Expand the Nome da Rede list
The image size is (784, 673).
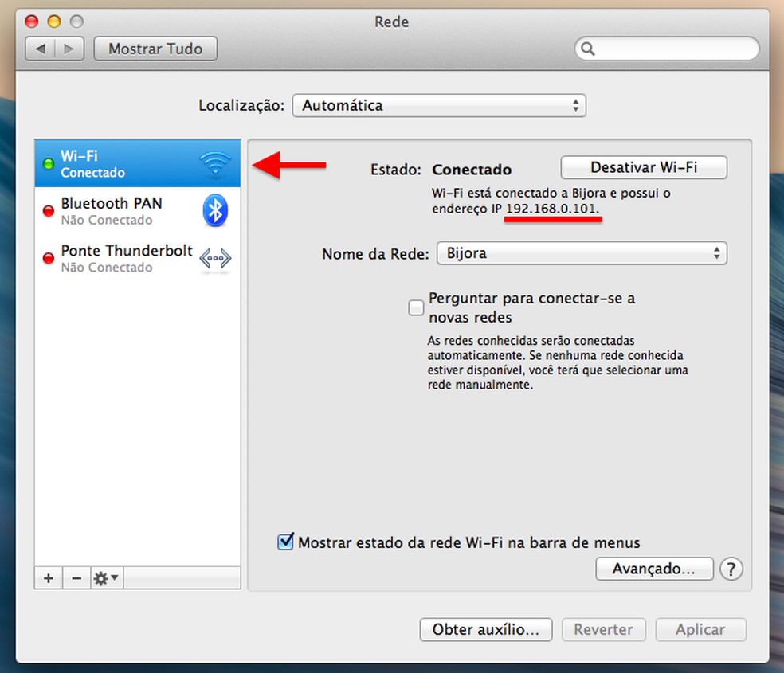(582, 253)
